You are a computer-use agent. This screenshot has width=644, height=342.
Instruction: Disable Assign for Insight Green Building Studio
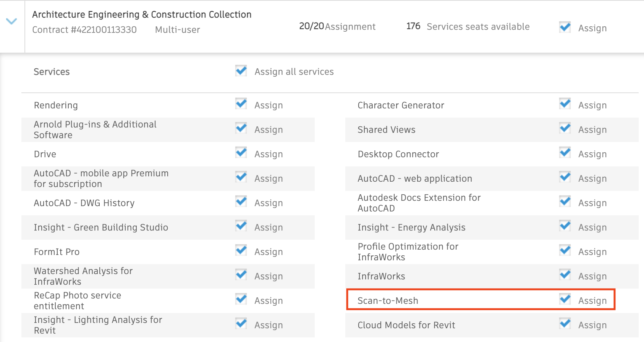tap(241, 226)
